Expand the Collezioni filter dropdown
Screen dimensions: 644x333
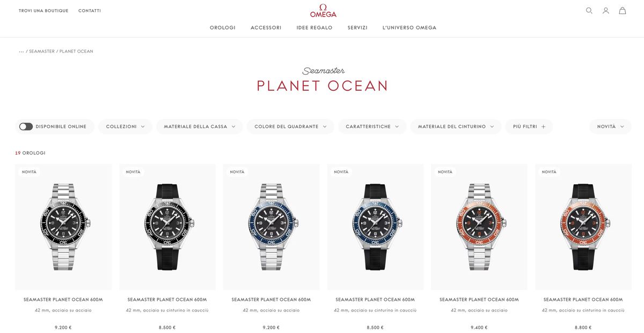[x=126, y=127]
